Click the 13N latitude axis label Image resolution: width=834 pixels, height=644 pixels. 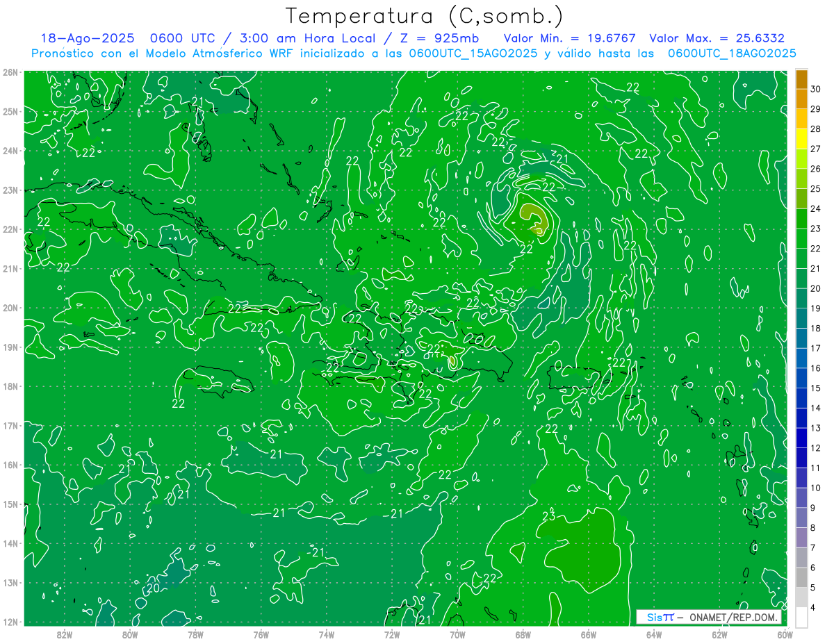tap(10, 582)
